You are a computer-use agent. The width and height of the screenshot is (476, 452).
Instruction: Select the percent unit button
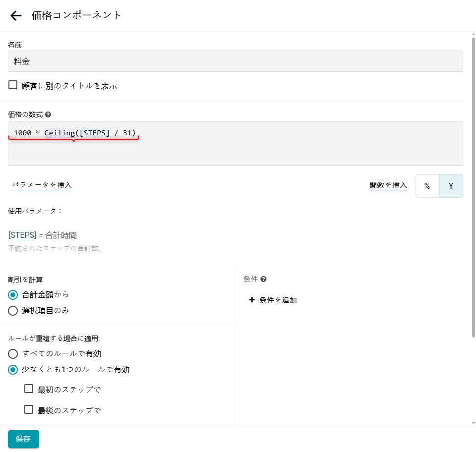pyautogui.click(x=427, y=186)
